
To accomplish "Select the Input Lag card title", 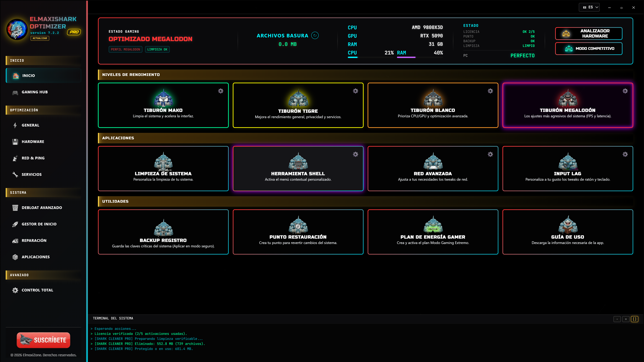I will coord(568,174).
